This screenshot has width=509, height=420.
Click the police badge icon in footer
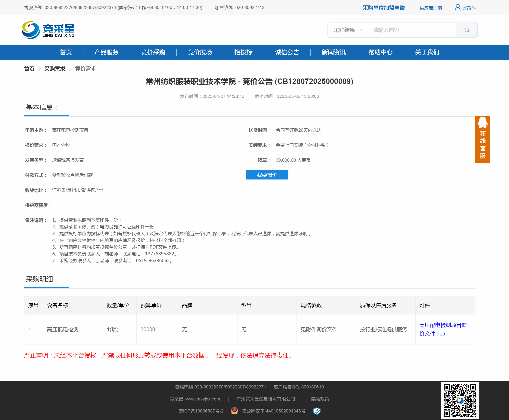234,411
